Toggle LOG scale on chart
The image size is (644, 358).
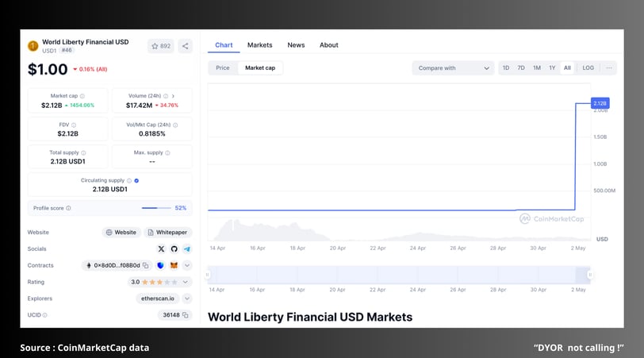[x=588, y=67]
